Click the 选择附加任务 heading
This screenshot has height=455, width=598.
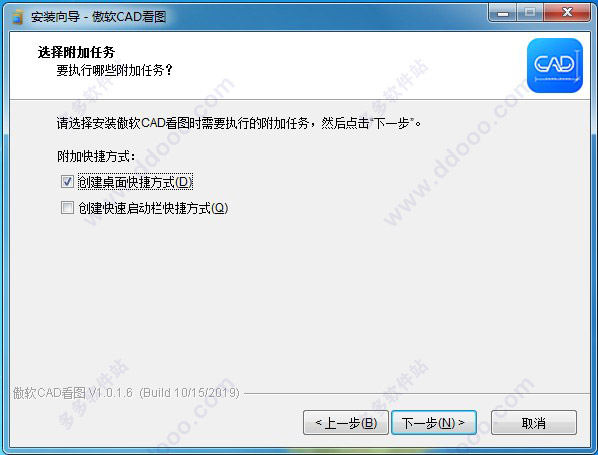click(x=76, y=52)
